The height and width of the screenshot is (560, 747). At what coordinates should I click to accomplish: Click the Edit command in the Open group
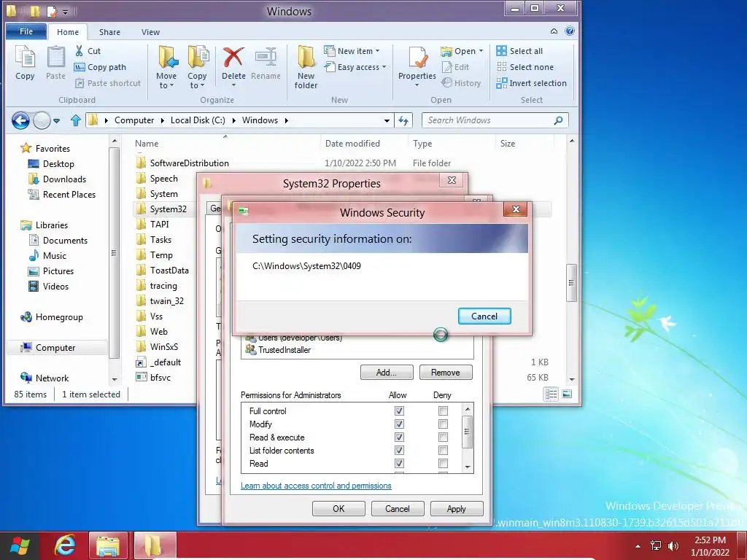coord(455,67)
